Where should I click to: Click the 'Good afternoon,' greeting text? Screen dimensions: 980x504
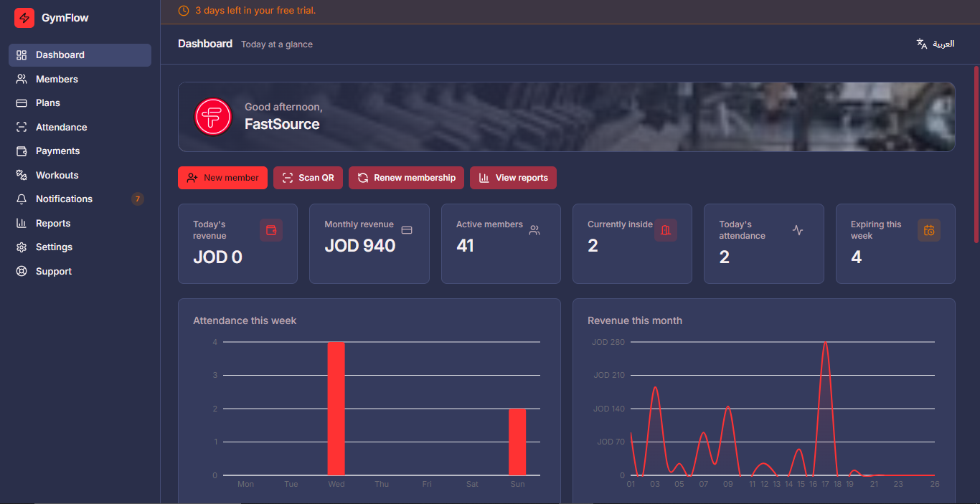point(283,107)
